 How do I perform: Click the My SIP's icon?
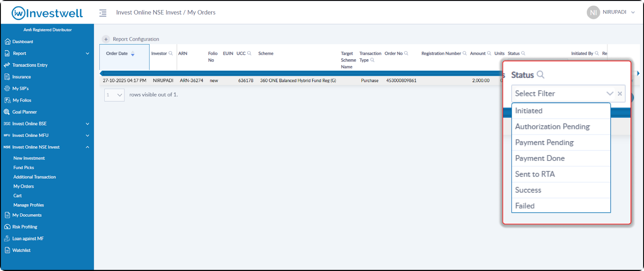click(7, 88)
